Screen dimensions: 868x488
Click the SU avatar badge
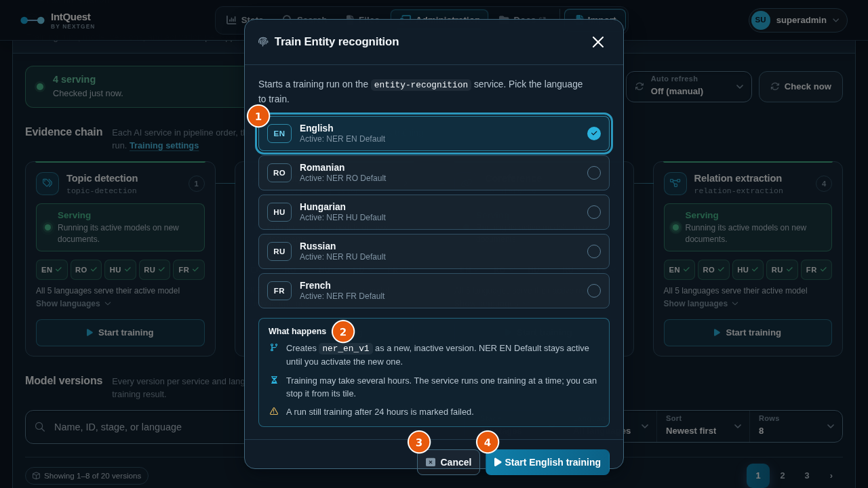[761, 20]
